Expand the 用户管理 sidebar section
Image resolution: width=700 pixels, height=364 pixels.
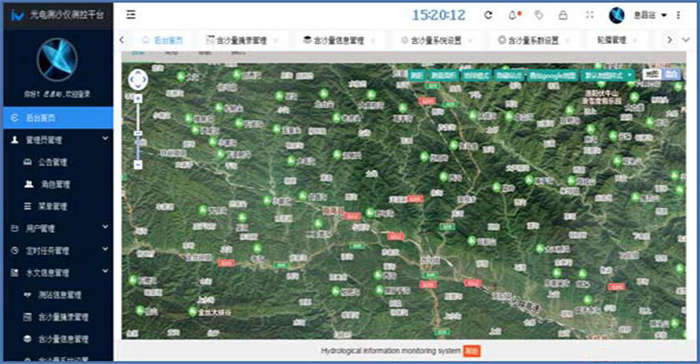(58, 228)
